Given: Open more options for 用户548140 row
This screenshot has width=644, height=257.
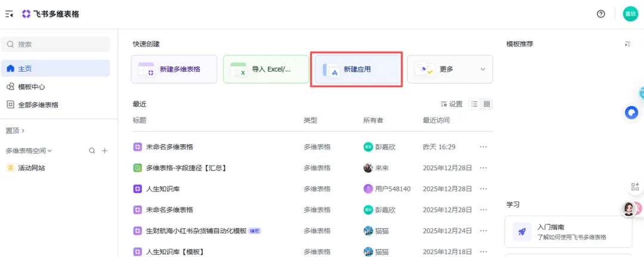Looking at the screenshot, I should 484,188.
